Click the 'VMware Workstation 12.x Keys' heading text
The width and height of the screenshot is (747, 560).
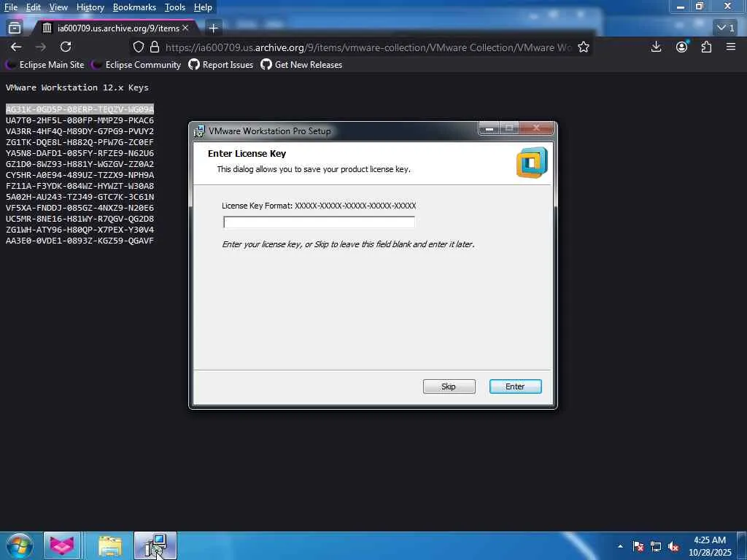tap(77, 87)
